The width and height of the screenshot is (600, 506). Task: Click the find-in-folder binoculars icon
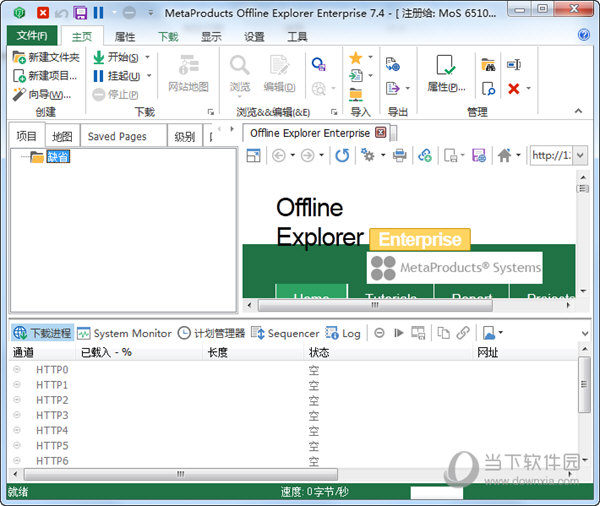coord(488,65)
